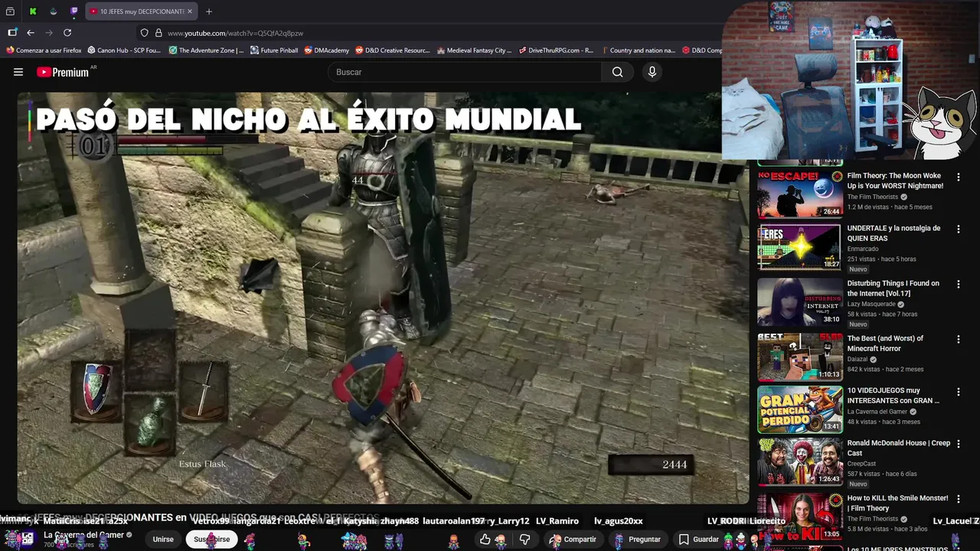Click the 'Preguntar' button
Screen dimensions: 980x551
tap(638, 540)
